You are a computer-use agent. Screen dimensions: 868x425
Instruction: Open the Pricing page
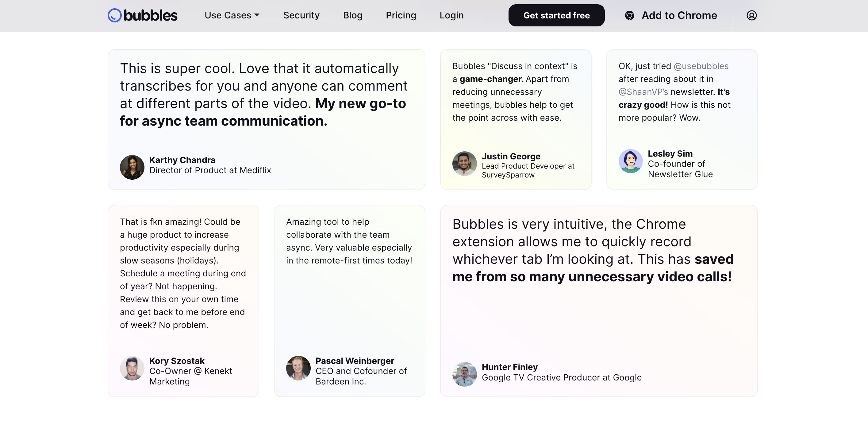pos(401,16)
